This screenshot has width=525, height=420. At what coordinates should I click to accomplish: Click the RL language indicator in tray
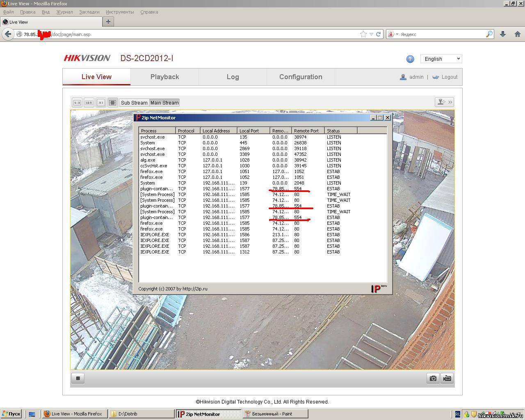click(458, 414)
